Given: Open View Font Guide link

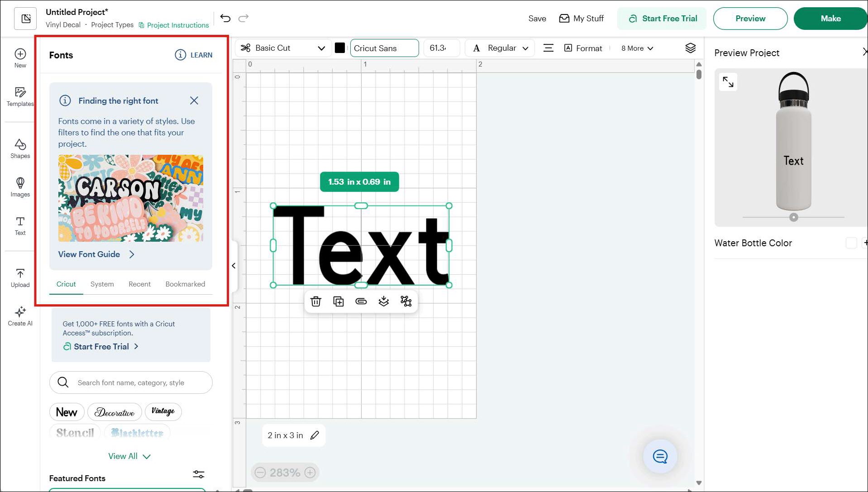Looking at the screenshot, I should (x=96, y=254).
